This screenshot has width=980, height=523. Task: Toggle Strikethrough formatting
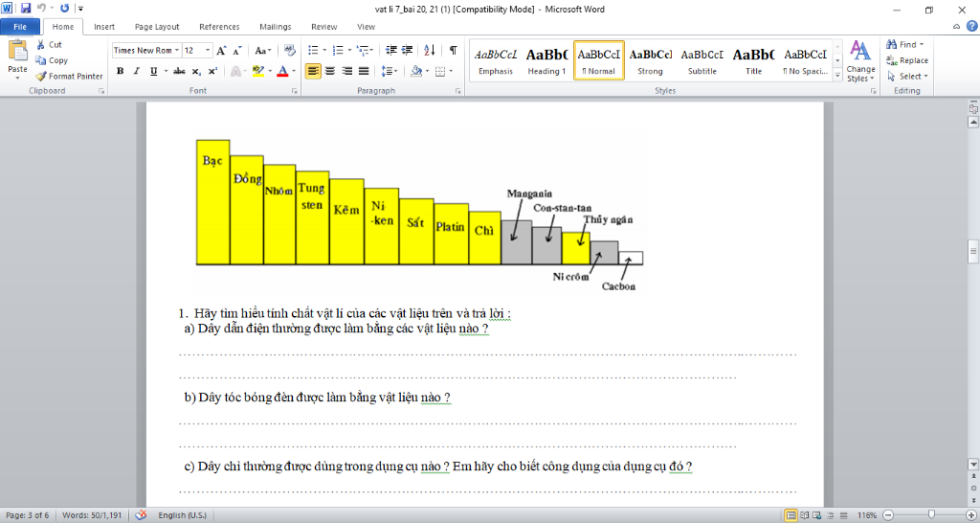point(179,71)
